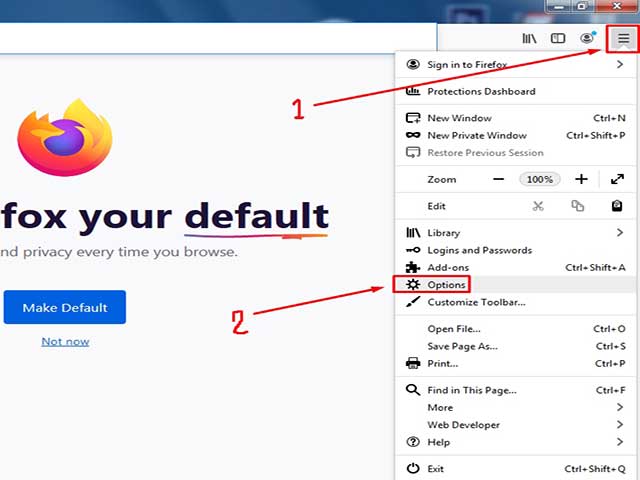Click the Print printer icon
Image resolution: width=640 pixels, height=480 pixels.
pyautogui.click(x=413, y=363)
